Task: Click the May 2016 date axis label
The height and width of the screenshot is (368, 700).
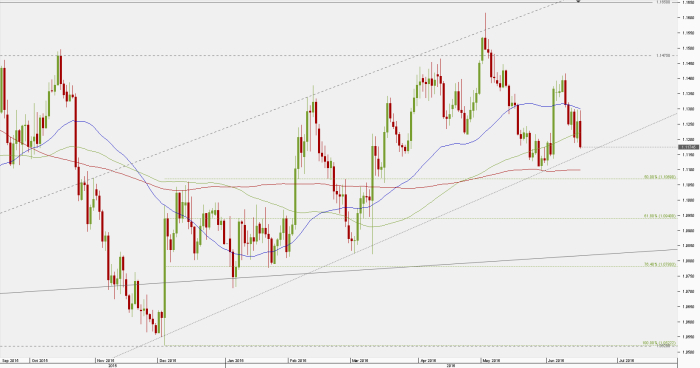Action: click(490, 360)
